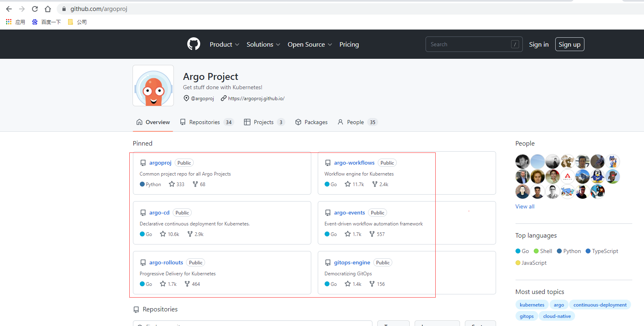The height and width of the screenshot is (326, 644).
Task: Click the penguin avatar in People list
Action: [597, 176]
